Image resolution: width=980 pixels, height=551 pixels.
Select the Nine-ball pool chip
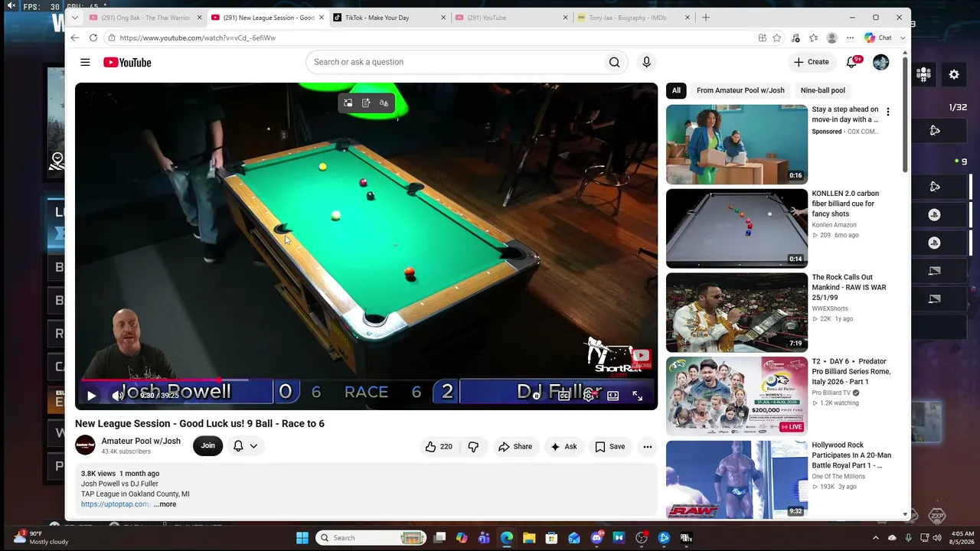pos(822,90)
